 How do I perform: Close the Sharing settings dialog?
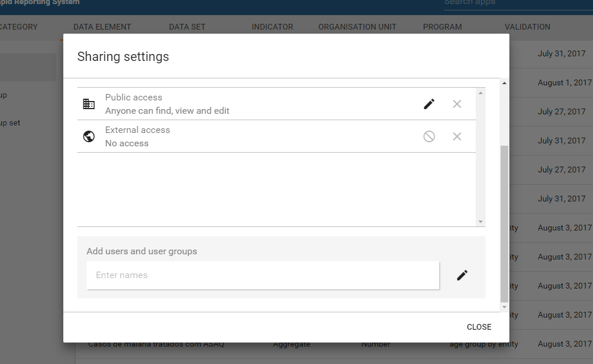coord(479,327)
